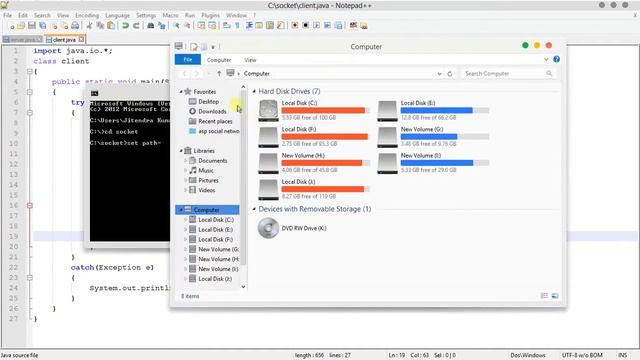Screen dimensions: 640x360
Task: Click the Play Macro icon in Notepad++ toolbar
Action: [316, 26]
